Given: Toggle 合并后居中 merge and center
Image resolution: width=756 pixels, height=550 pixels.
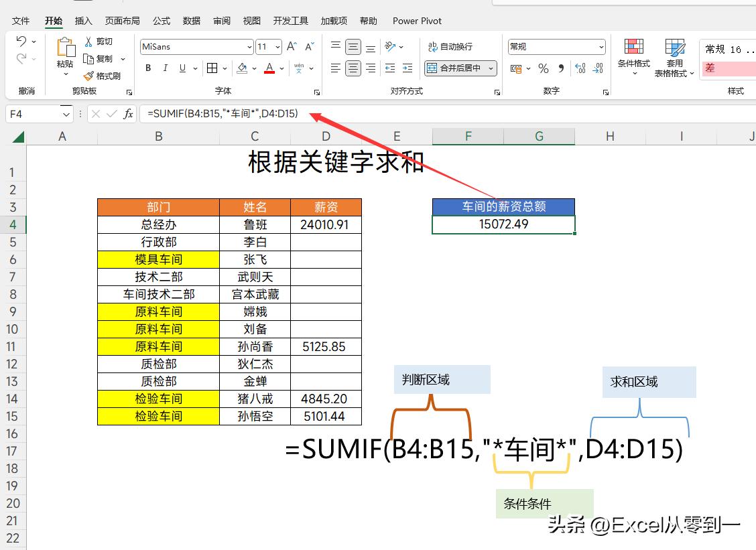Looking at the screenshot, I should coord(457,68).
